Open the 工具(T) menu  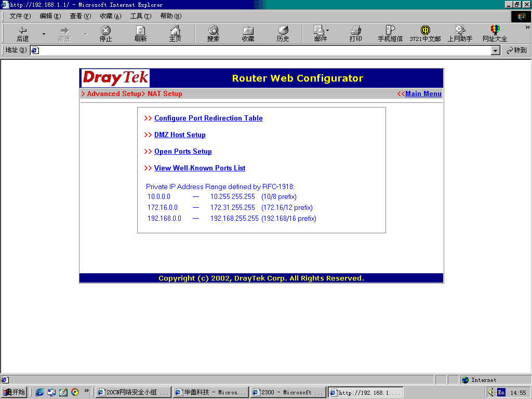141,16
